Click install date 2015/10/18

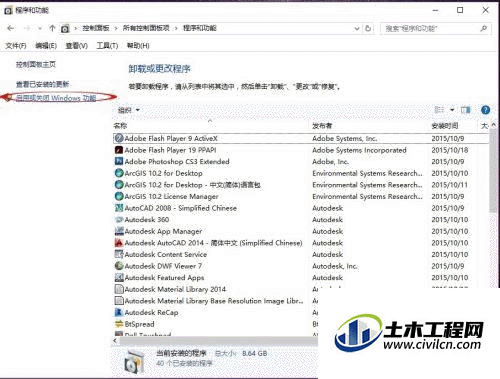[x=450, y=150]
